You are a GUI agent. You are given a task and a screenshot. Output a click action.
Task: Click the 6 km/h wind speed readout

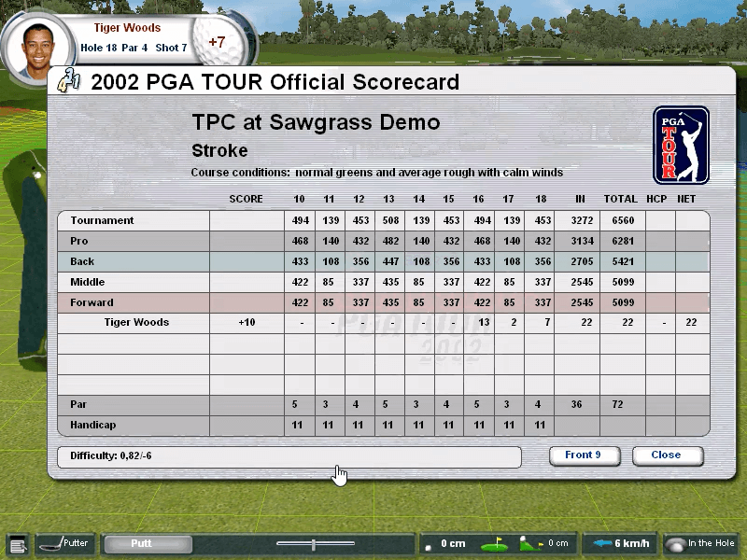coord(632,543)
